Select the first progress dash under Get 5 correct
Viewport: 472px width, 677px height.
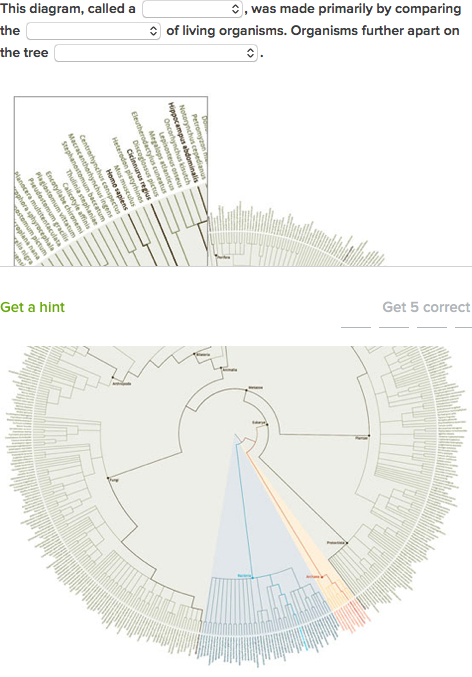[x=356, y=327]
